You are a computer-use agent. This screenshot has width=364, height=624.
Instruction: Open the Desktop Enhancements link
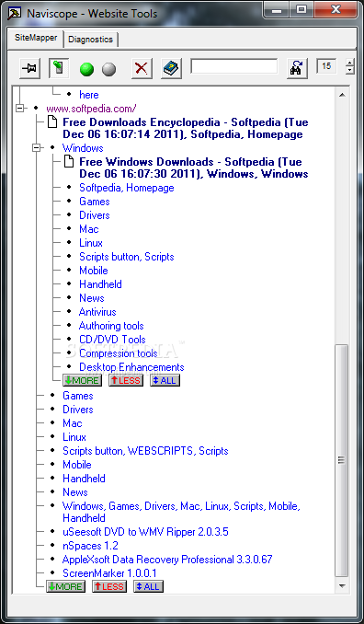pyautogui.click(x=131, y=367)
